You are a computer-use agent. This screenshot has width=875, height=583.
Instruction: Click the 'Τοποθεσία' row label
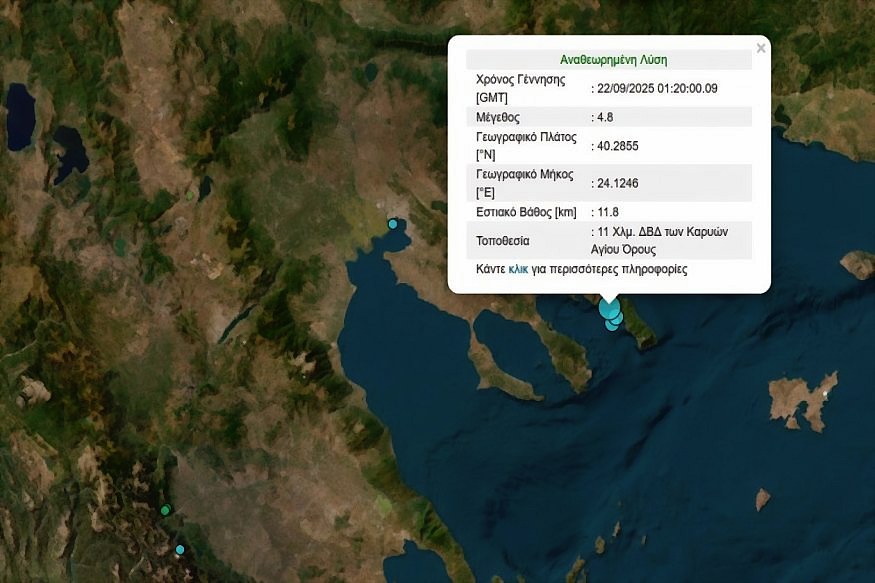[504, 241]
